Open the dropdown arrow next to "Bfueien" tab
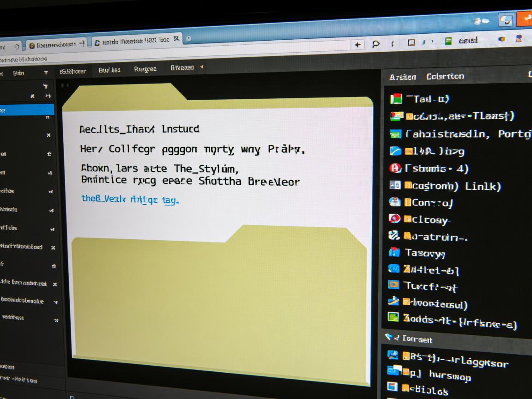532x399 pixels. coord(201,67)
